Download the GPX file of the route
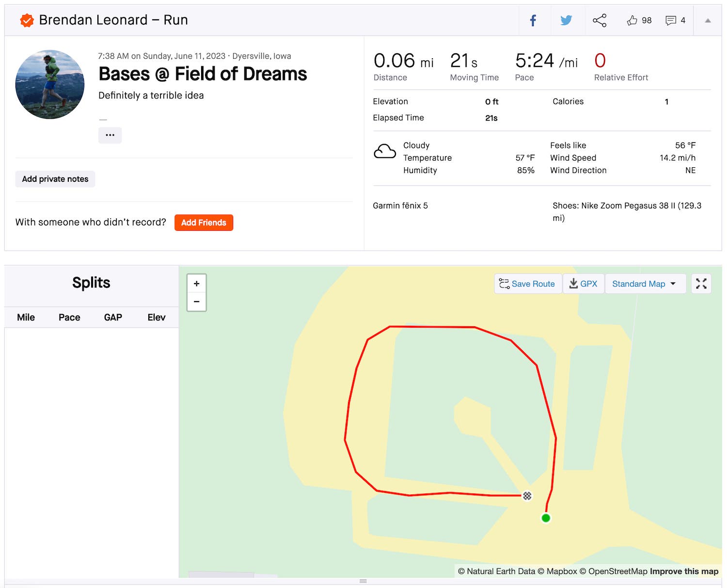 coord(584,284)
